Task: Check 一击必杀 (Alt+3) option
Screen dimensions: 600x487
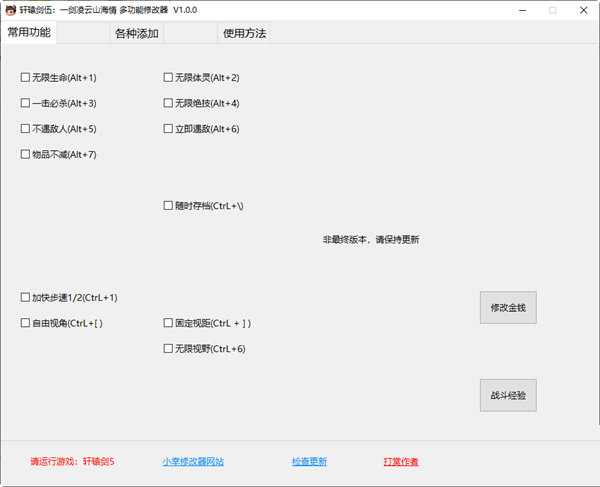Action: (x=25, y=103)
